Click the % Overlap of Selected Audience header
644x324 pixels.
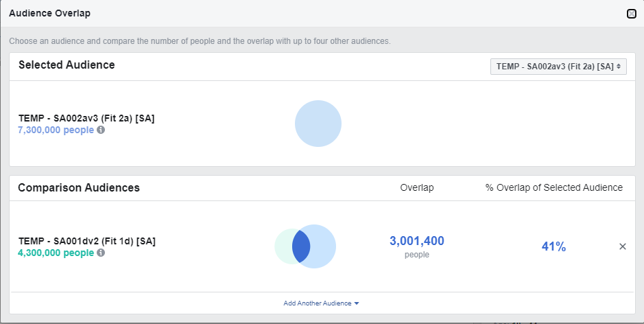[553, 187]
